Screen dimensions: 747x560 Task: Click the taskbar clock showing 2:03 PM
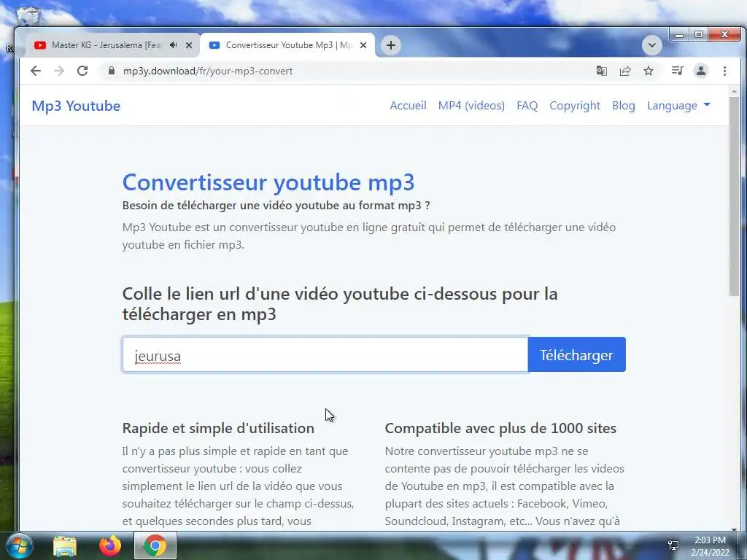point(710,546)
